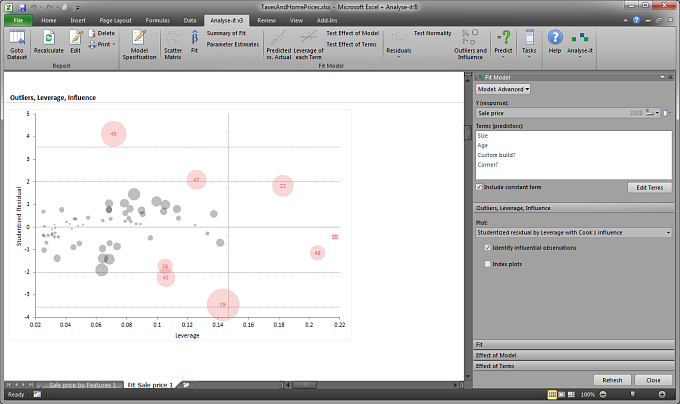Click the zoom in plus button

pyautogui.click(x=662, y=394)
